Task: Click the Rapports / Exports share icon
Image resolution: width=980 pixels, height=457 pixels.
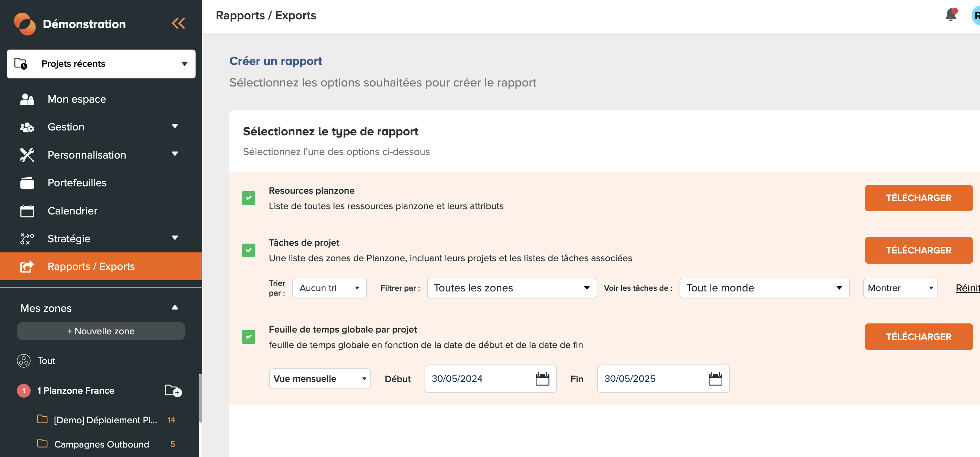Action: 27,266
